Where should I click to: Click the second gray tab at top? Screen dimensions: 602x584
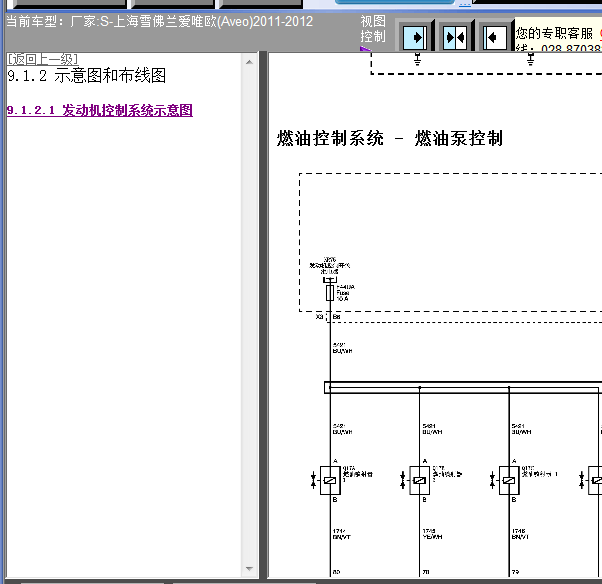(x=173, y=4)
